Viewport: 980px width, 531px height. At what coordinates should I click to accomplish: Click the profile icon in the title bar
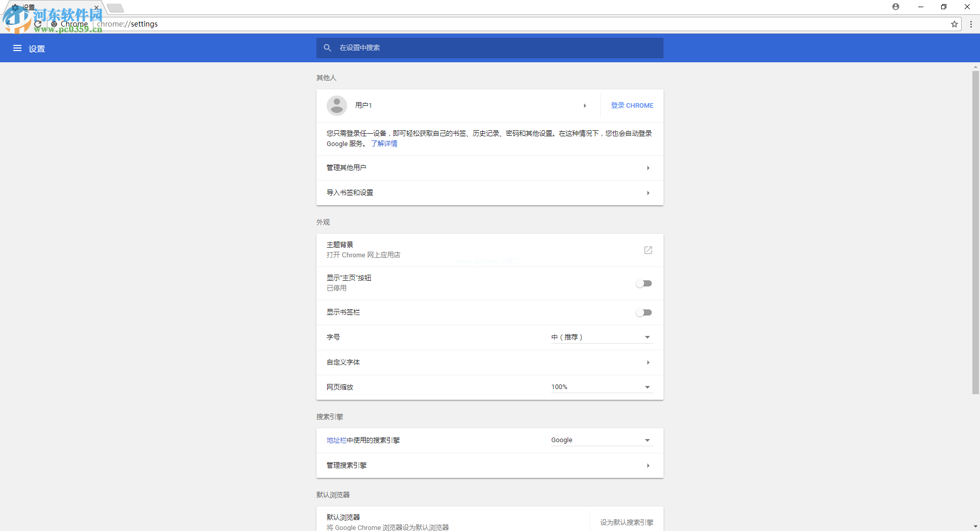[896, 7]
